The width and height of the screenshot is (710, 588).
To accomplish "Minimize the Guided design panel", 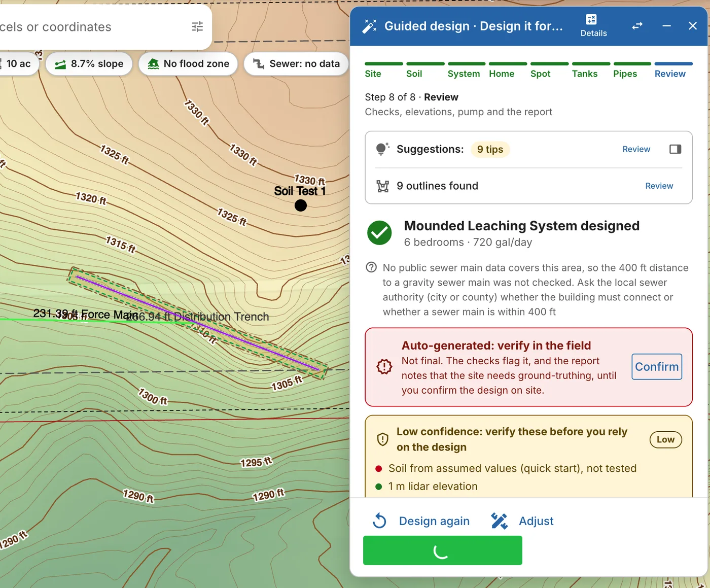I will click(666, 26).
